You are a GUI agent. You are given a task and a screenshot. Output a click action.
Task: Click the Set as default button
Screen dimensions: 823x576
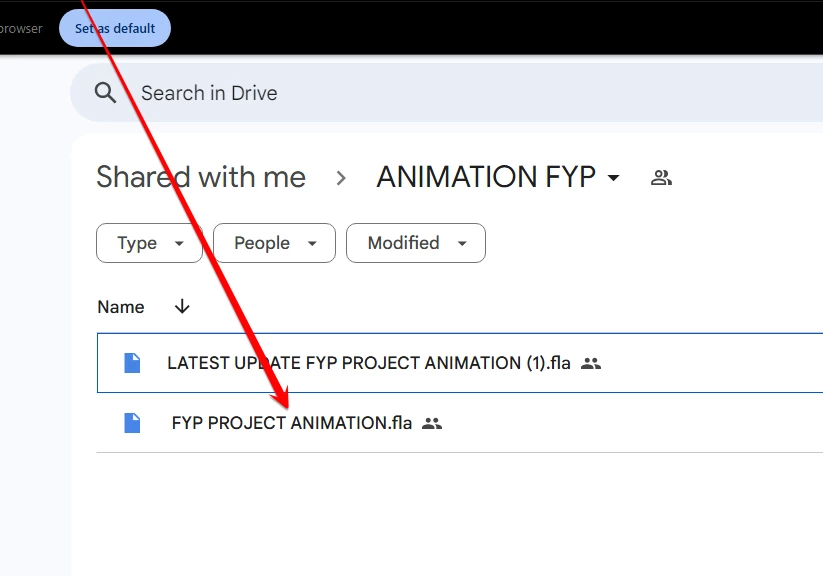click(115, 28)
